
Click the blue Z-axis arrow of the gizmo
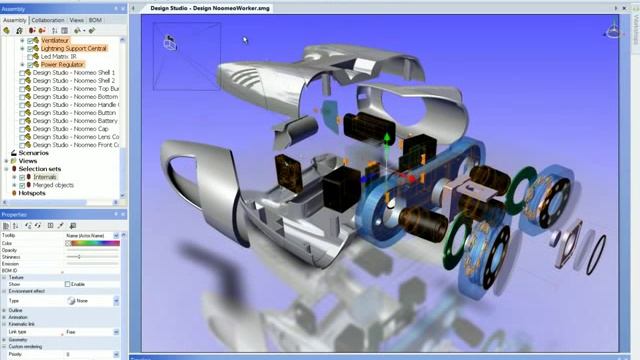click(365, 178)
